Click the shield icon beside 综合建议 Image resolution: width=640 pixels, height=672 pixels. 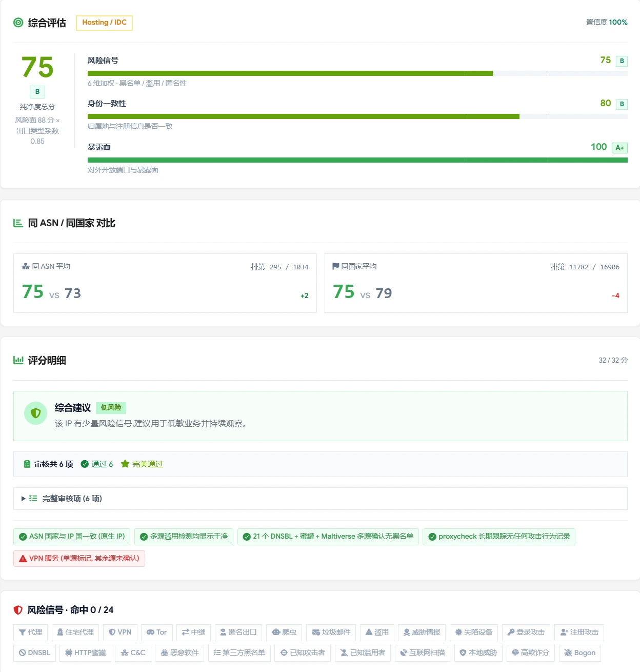coord(35,413)
